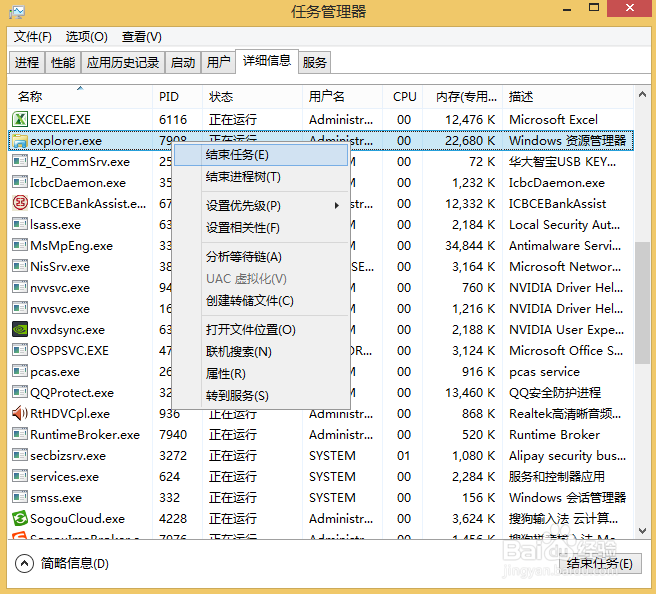Select 分析等待链(A) from the context menu
Screen dimensions: 656x594
tap(261, 257)
